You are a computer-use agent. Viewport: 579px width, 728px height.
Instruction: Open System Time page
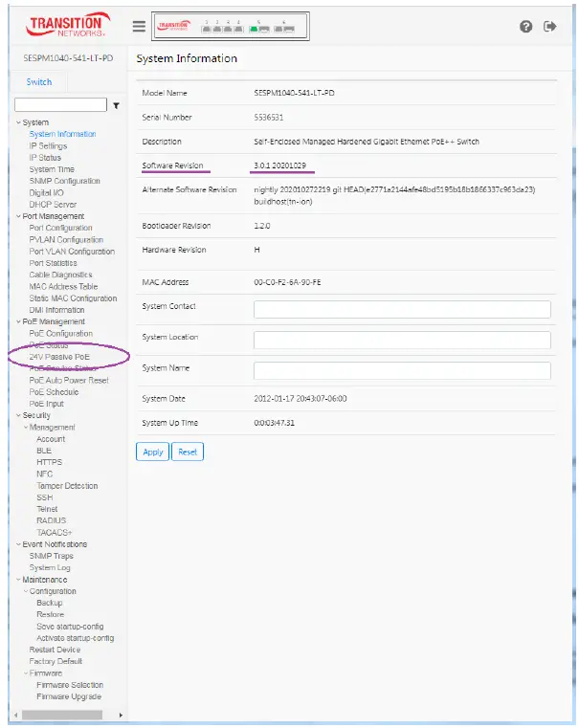(52, 169)
